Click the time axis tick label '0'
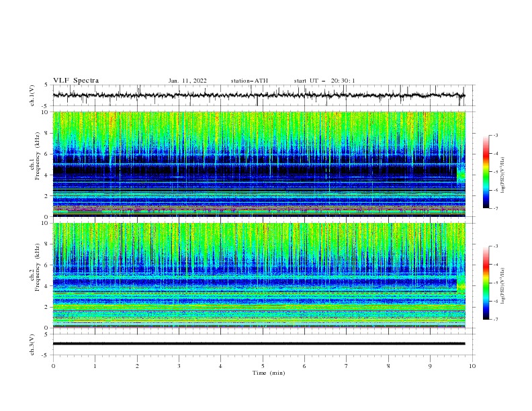 point(53,366)
